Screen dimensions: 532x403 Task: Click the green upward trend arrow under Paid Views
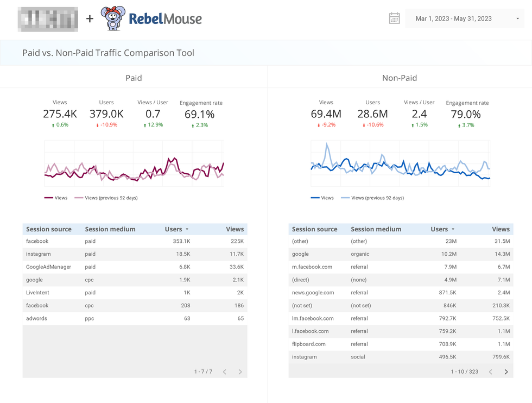tap(52, 125)
